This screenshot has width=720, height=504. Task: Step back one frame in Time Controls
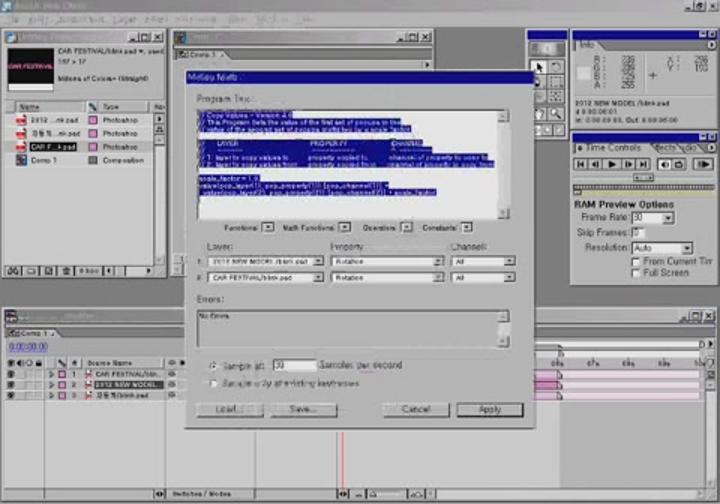point(596,164)
